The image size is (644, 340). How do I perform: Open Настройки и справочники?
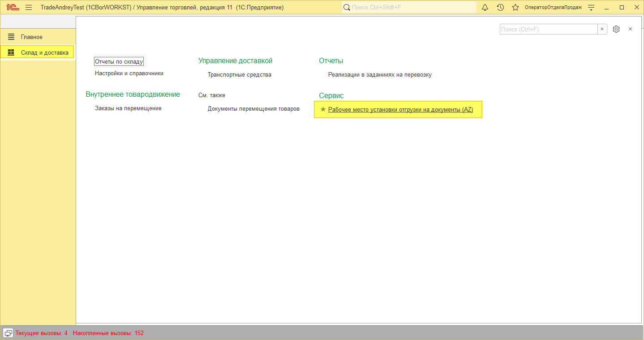(129, 73)
